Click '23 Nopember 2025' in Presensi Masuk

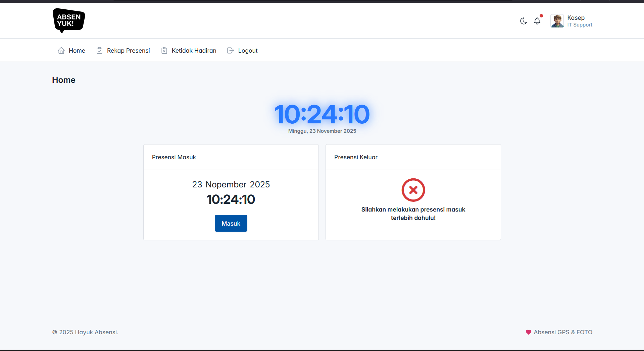pos(231,184)
